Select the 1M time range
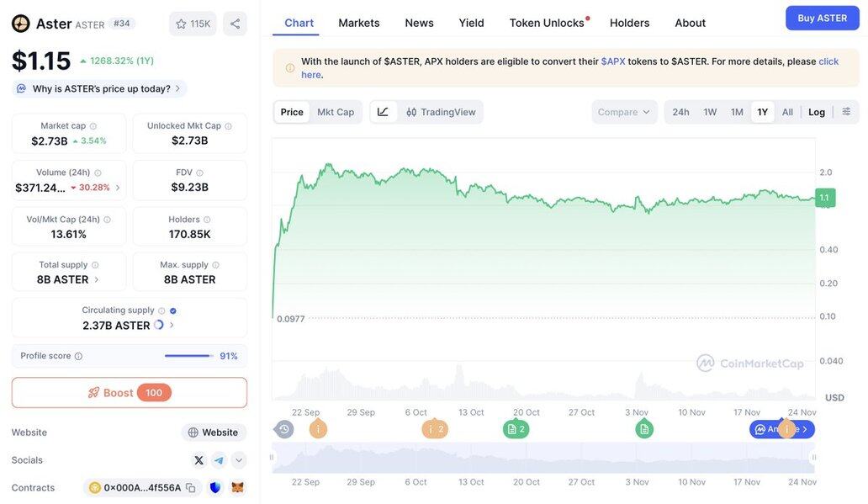The image size is (868, 504). [x=737, y=112]
